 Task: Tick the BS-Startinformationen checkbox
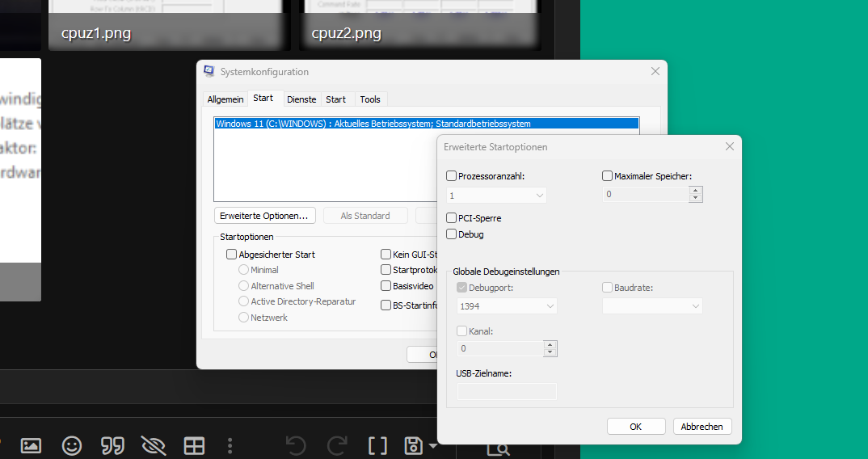tap(386, 305)
